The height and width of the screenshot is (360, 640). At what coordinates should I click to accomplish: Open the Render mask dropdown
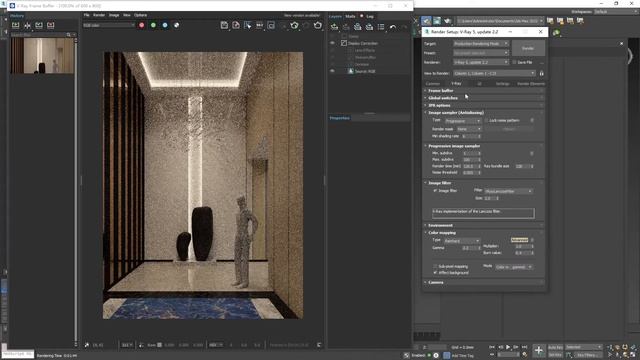coord(469,129)
